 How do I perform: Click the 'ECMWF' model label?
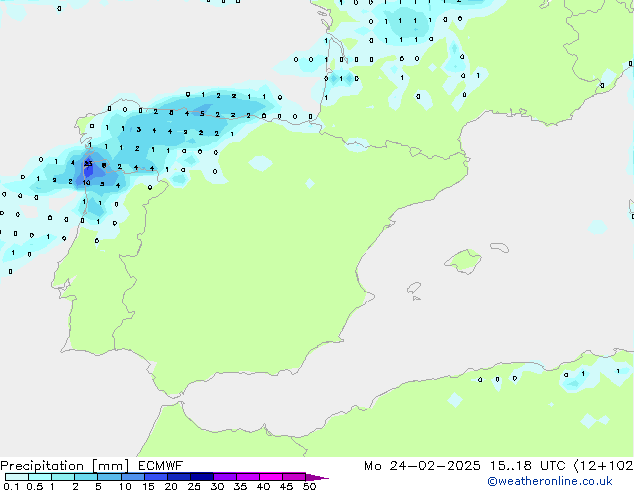pyautogui.click(x=161, y=466)
